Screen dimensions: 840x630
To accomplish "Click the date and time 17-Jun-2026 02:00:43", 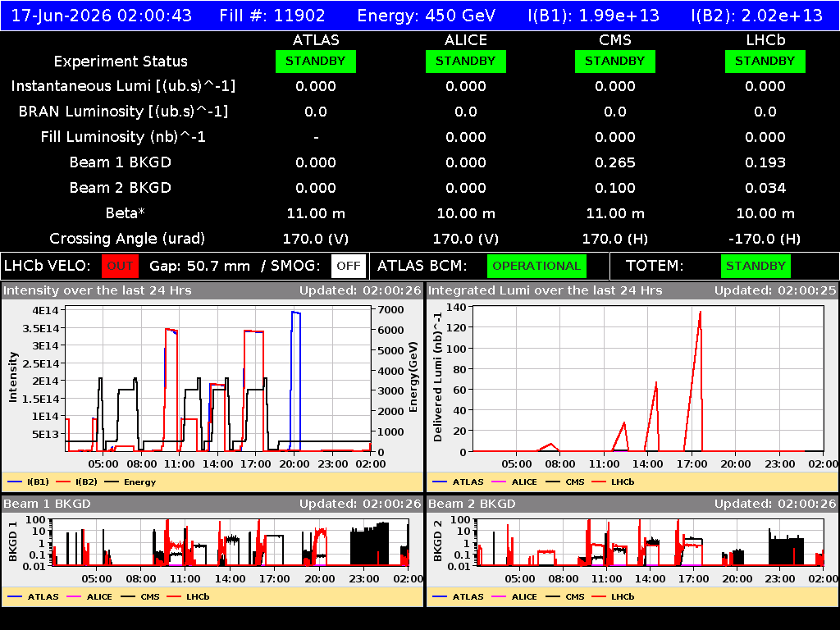I will [101, 16].
